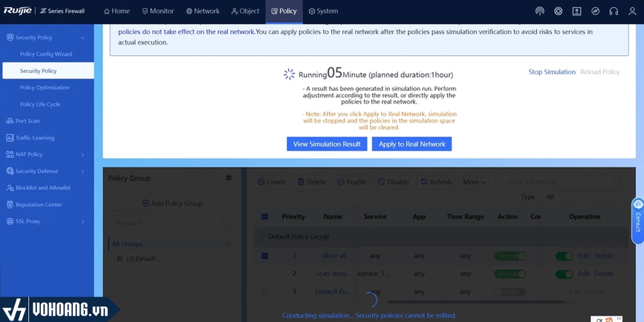Open the help lifebuoy icon in header

[558, 11]
